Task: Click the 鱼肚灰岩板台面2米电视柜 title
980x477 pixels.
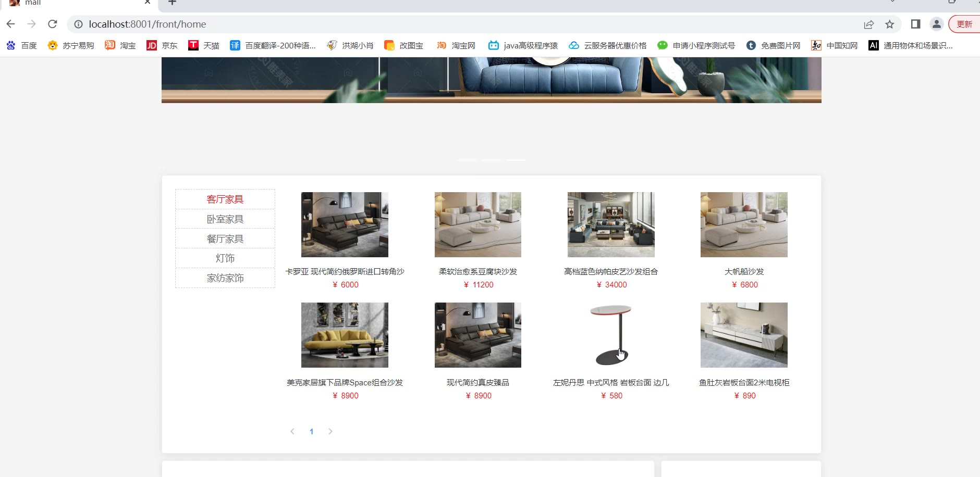Action: 744,383
